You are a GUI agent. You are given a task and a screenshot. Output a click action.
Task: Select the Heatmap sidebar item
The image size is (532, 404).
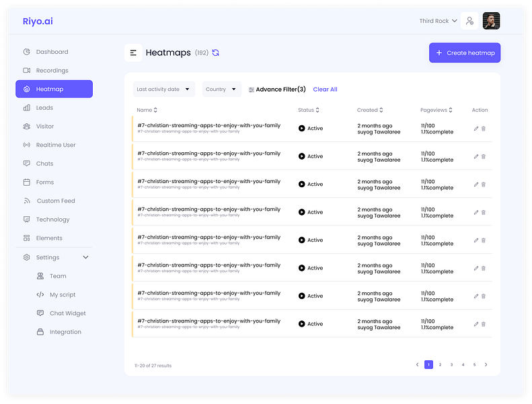54,89
